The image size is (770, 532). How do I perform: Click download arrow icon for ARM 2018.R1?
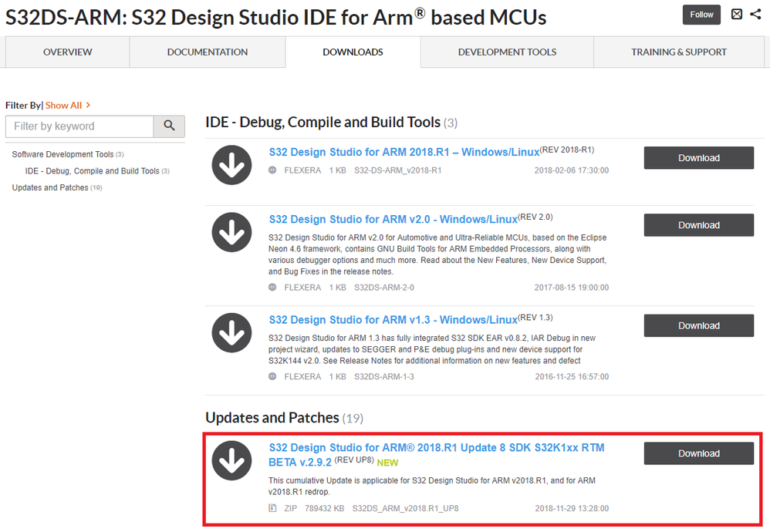[x=231, y=165]
